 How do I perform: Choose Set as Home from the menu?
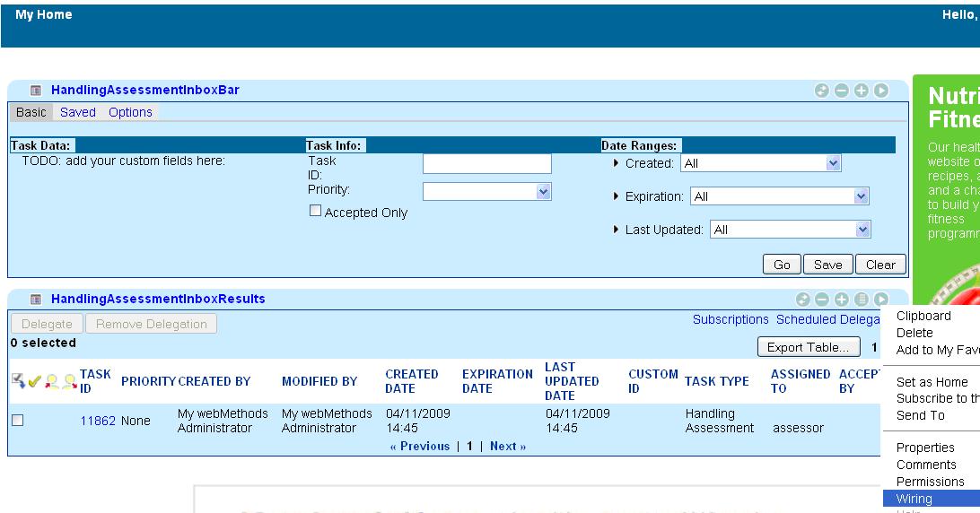click(932, 382)
